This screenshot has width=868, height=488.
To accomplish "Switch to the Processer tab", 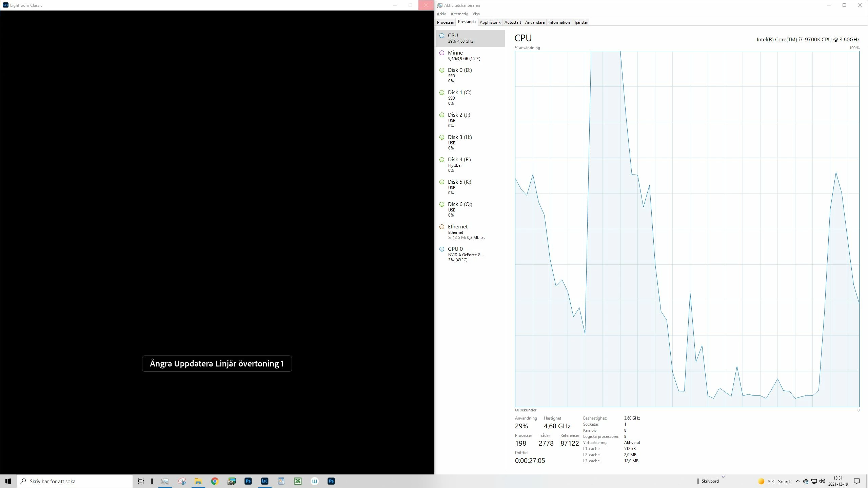I will (445, 22).
